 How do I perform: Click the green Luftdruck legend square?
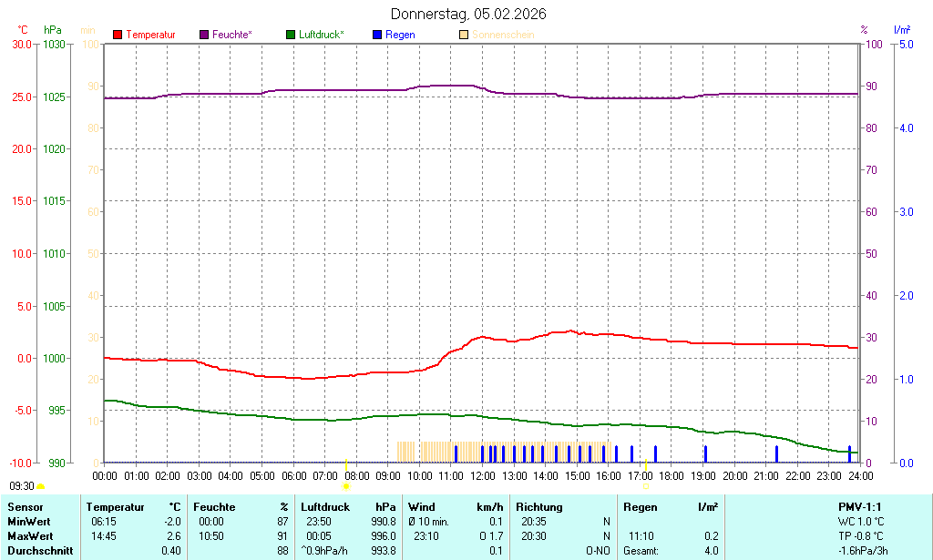point(291,35)
